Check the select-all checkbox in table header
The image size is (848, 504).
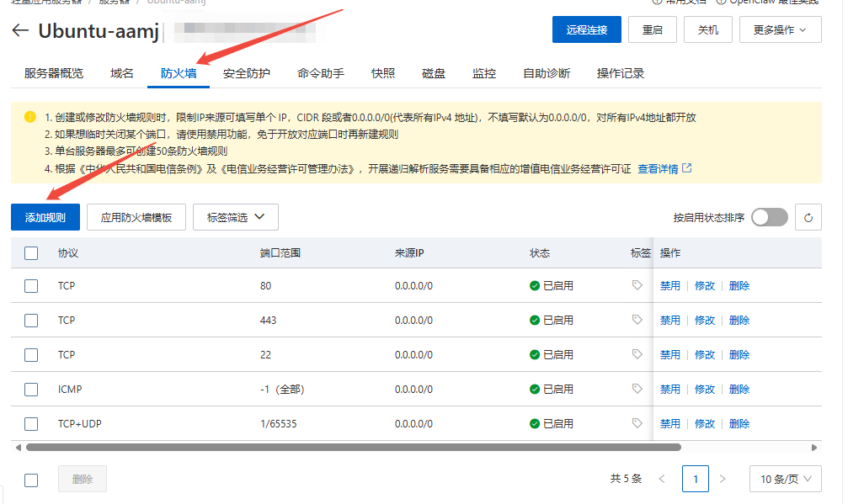coord(31,252)
